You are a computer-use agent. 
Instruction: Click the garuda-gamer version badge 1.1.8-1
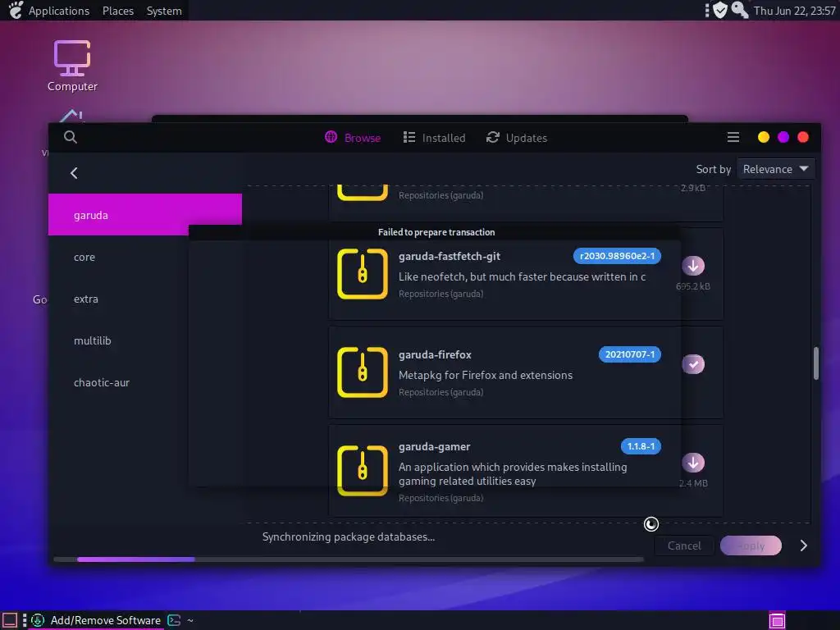point(641,446)
